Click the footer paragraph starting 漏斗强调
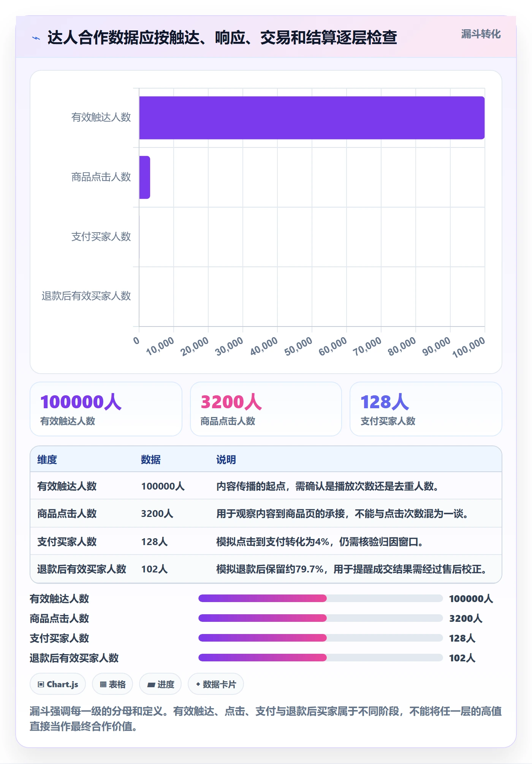532x764 pixels. (266, 718)
